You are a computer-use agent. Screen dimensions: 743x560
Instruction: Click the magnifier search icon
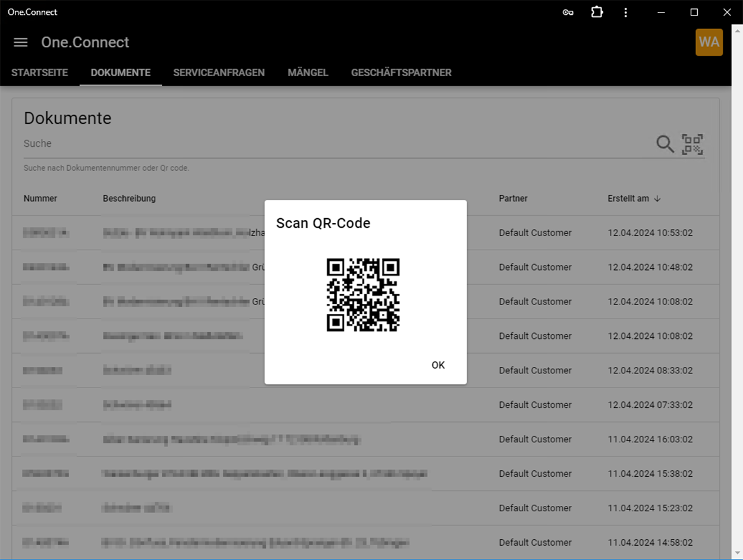[x=665, y=144]
